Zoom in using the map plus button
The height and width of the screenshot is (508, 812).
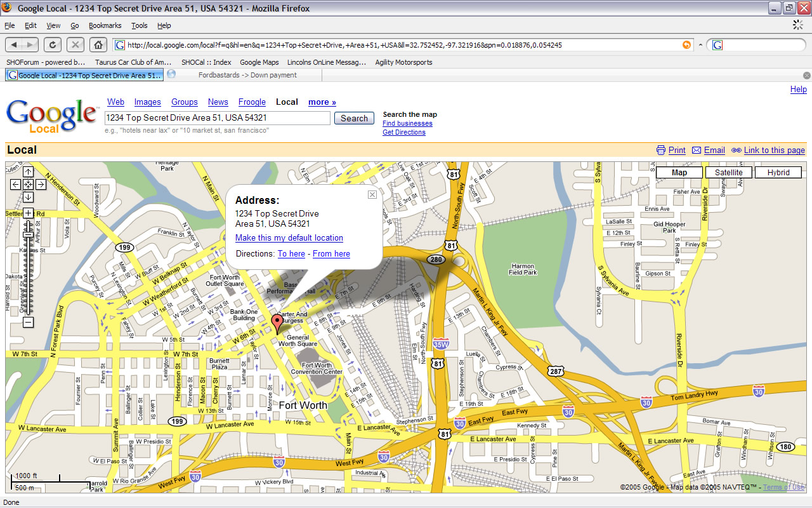[29, 213]
